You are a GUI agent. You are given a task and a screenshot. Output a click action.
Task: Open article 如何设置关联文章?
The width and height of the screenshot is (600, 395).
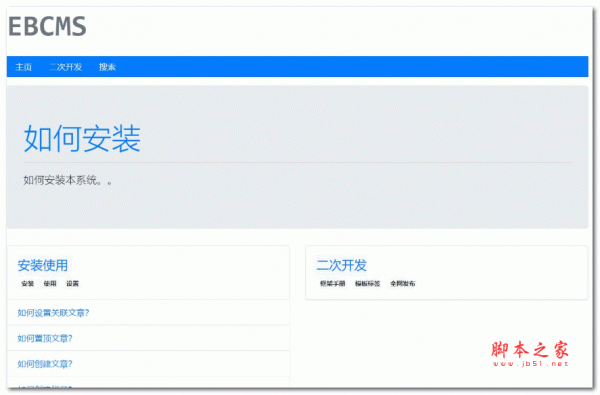coord(54,313)
